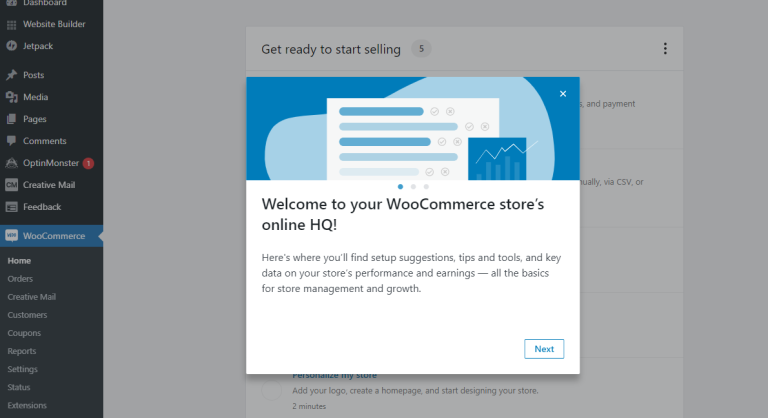Click the Feedback icon in sidebar
768x418 pixels.
coord(11,207)
